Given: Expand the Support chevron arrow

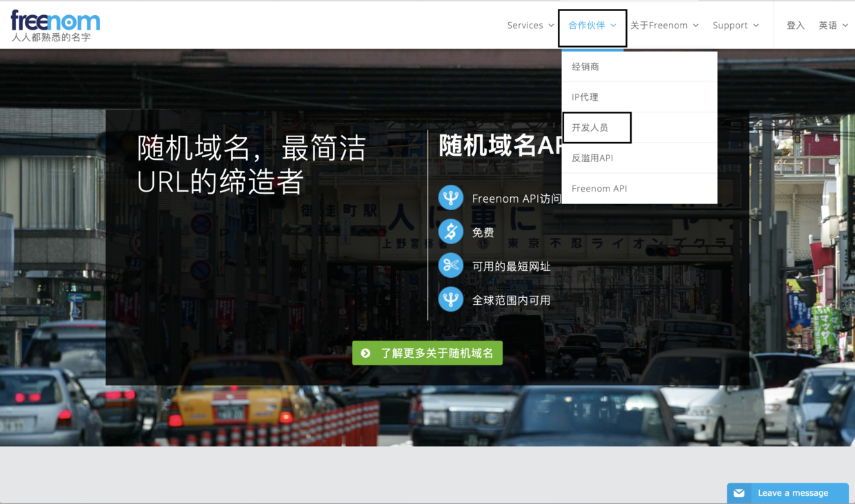Looking at the screenshot, I should click(756, 26).
